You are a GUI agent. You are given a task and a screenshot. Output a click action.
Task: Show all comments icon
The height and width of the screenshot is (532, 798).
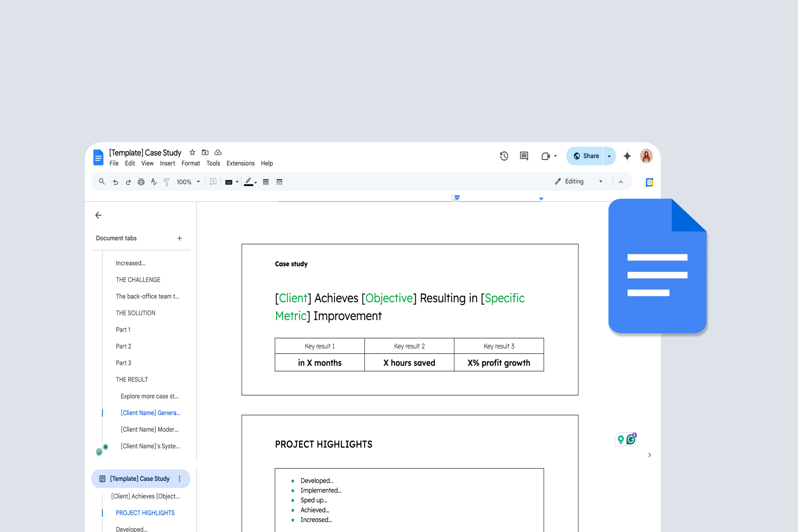(524, 156)
